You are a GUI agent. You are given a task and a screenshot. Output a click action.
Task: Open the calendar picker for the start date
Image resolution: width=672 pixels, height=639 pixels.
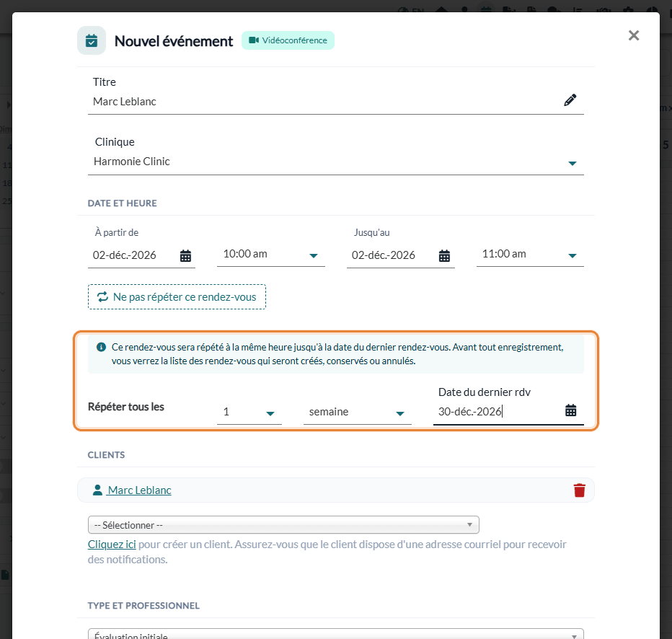185,256
